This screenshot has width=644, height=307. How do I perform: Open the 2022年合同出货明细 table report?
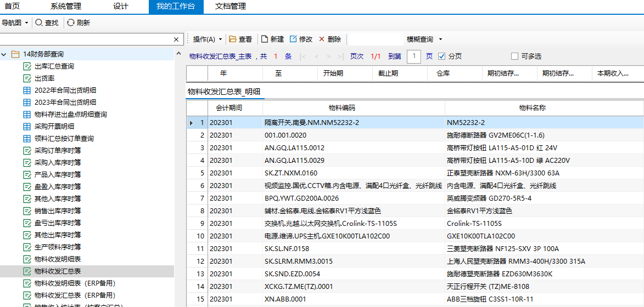(65, 90)
